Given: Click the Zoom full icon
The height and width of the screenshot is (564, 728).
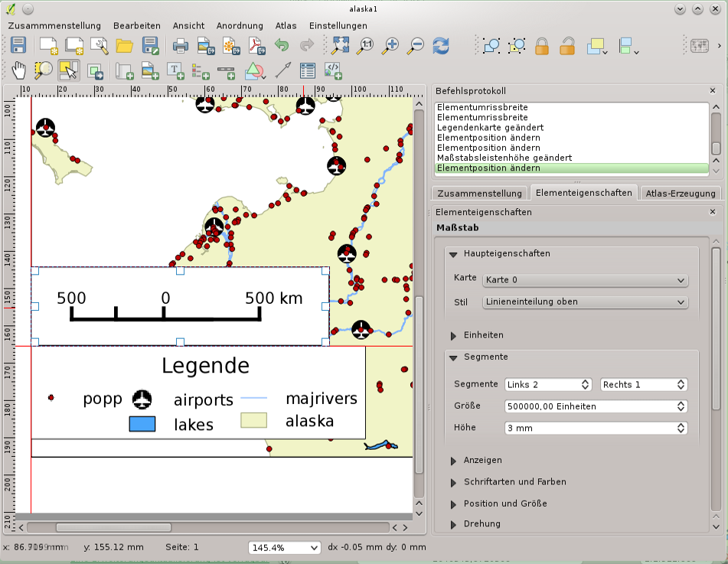Looking at the screenshot, I should (x=341, y=45).
